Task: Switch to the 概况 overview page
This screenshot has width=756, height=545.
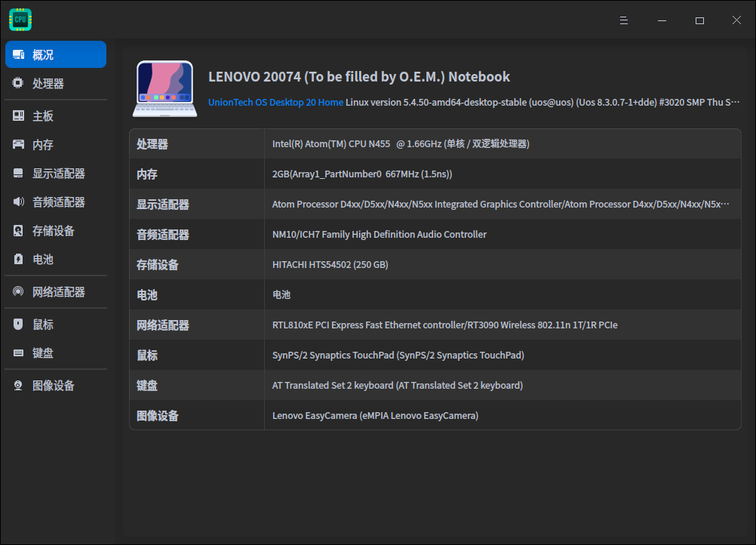Action: point(43,54)
